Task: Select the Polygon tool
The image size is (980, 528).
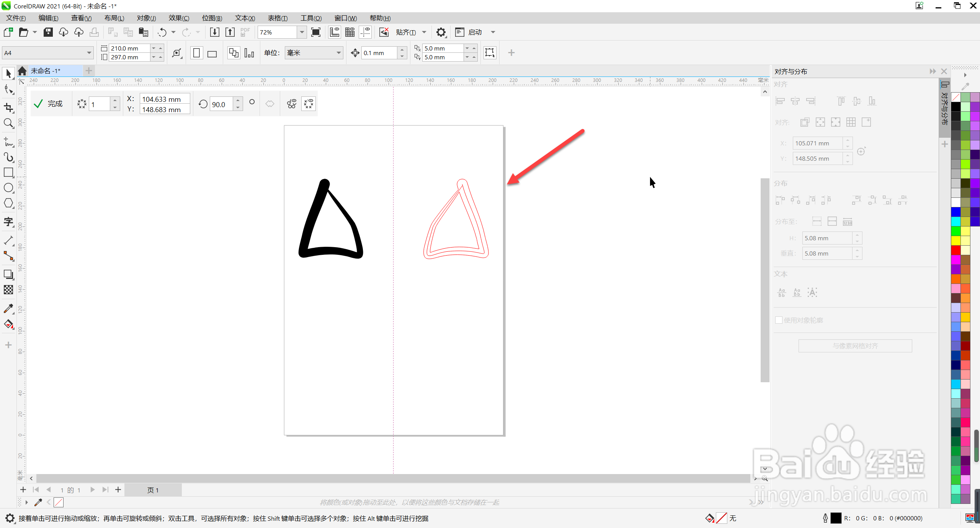Action: point(8,203)
